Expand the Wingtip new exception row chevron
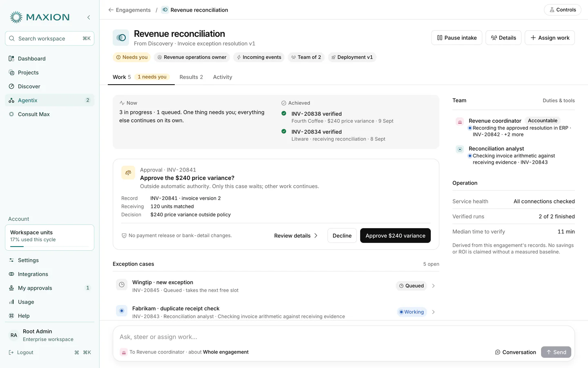This screenshot has height=368, width=588. pyautogui.click(x=433, y=286)
